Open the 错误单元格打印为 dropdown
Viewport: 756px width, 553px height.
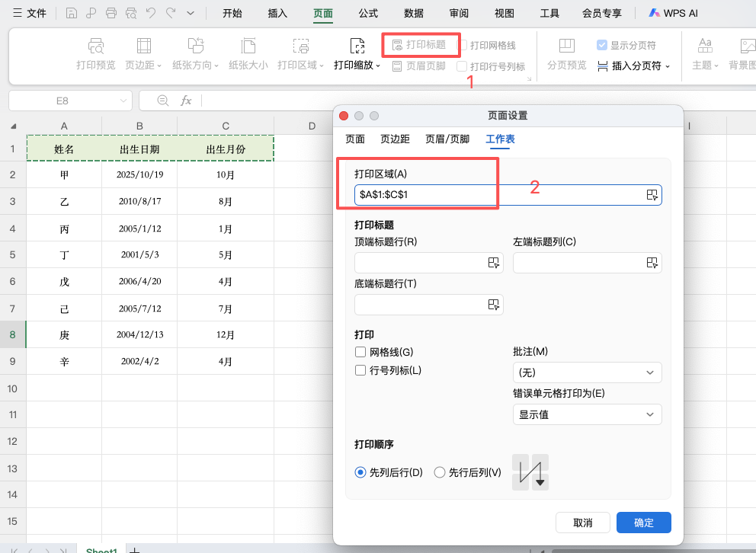(x=588, y=414)
